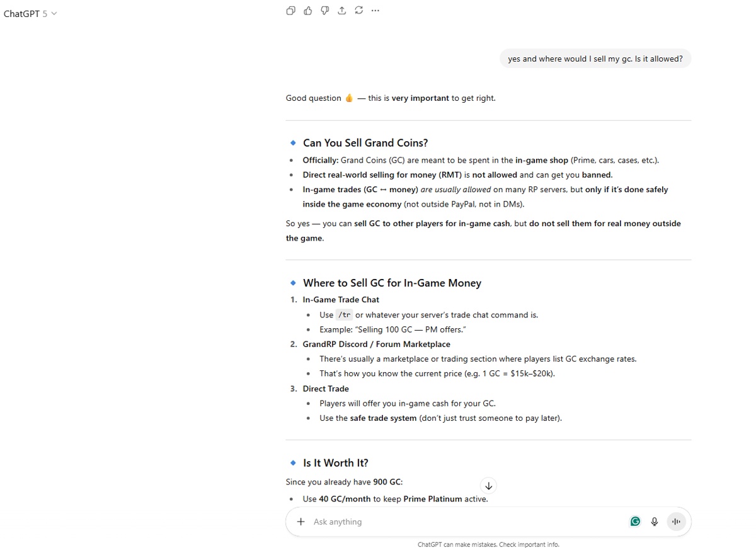Viewport: 756px width, 548px height.
Task: Click the user message about selling gc
Action: 595,59
